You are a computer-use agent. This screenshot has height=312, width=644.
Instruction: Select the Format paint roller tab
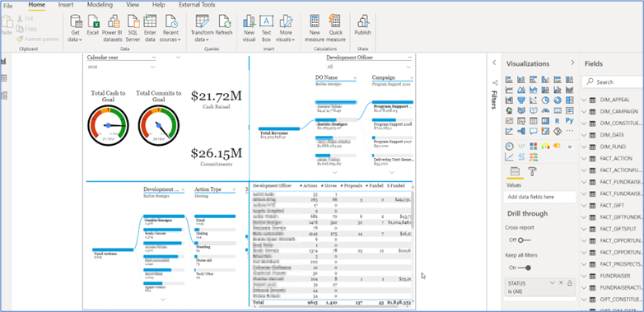(x=532, y=171)
